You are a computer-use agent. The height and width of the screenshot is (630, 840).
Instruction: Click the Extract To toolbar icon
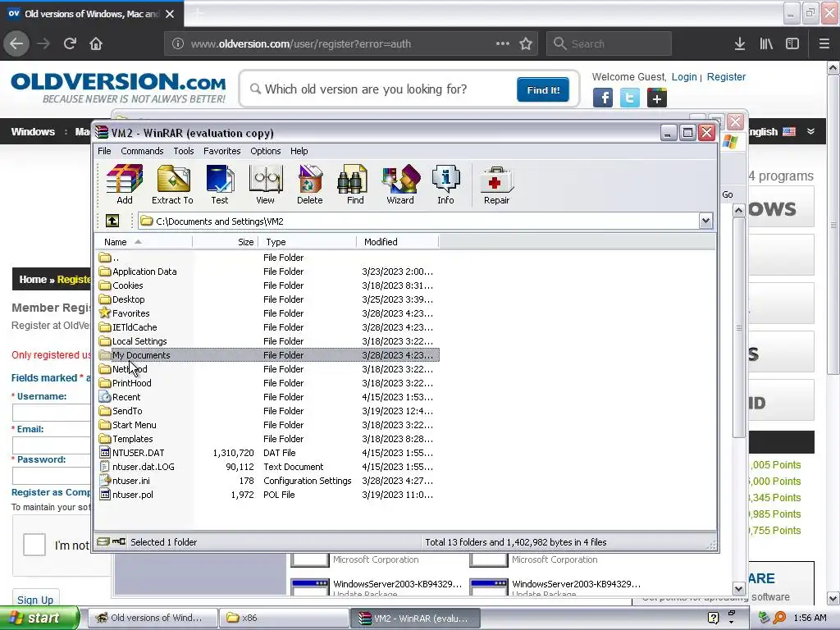(x=172, y=185)
